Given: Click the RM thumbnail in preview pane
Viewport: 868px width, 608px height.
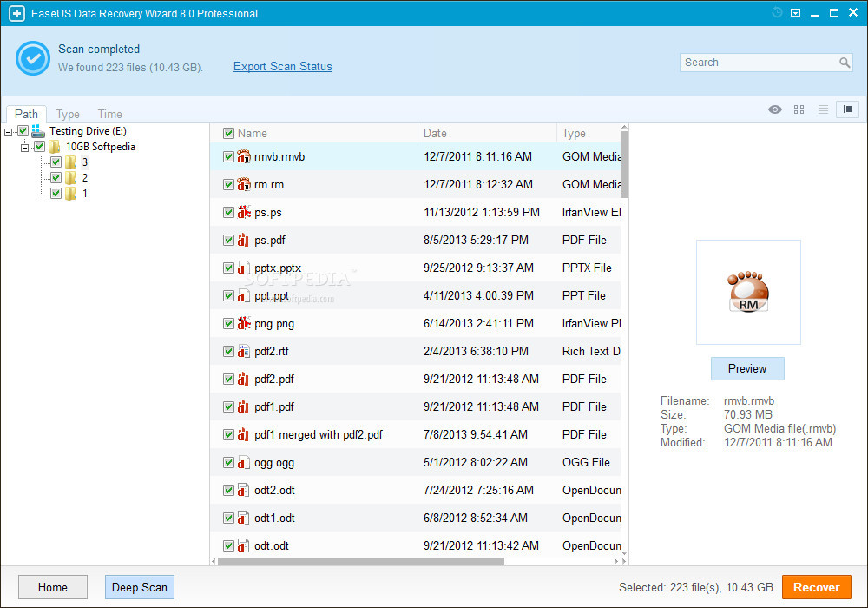Looking at the screenshot, I should (x=748, y=293).
